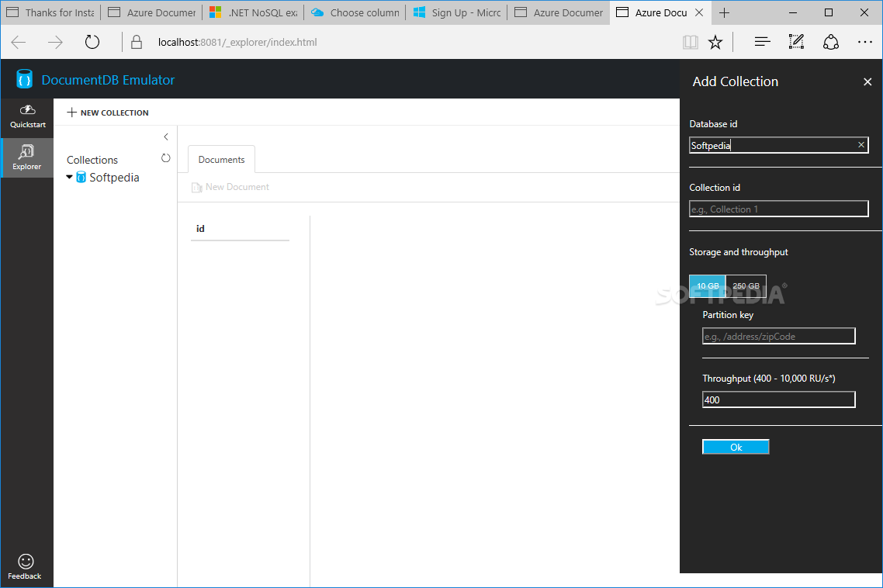Click the Collections heading text
Screen dimensions: 883x588
coord(92,160)
